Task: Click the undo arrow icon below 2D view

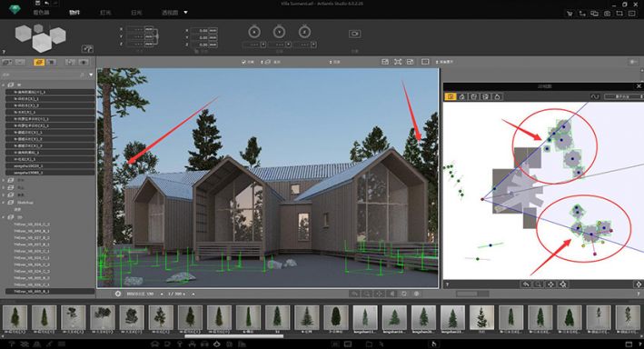Action: pos(526,284)
